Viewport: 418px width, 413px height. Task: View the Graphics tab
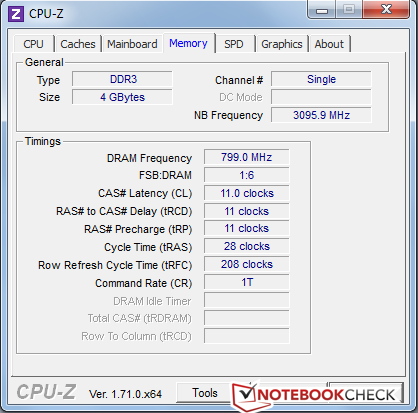coord(282,44)
